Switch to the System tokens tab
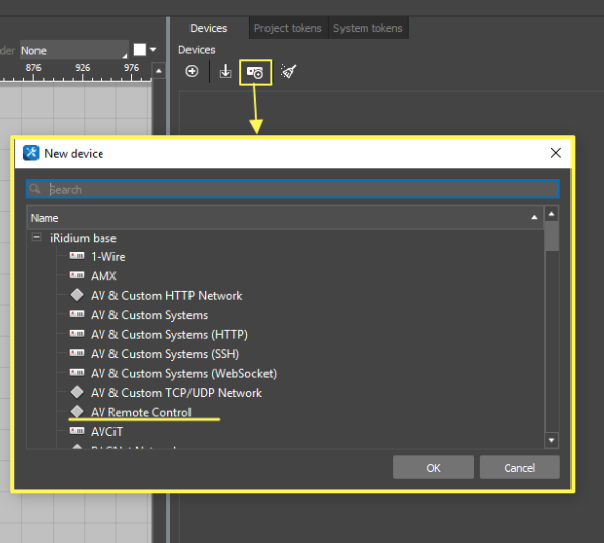 click(369, 29)
